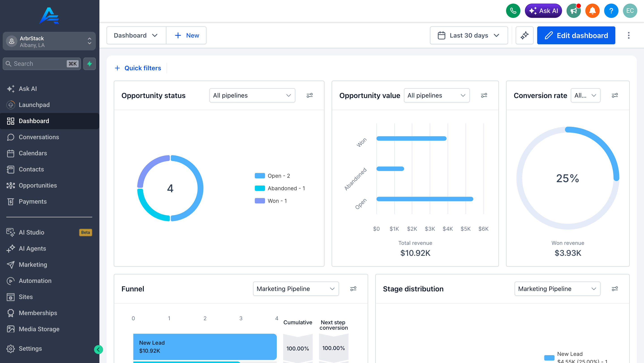Navigate to Automation in the sidebar
This screenshot has height=363, width=644.
pos(49,281)
